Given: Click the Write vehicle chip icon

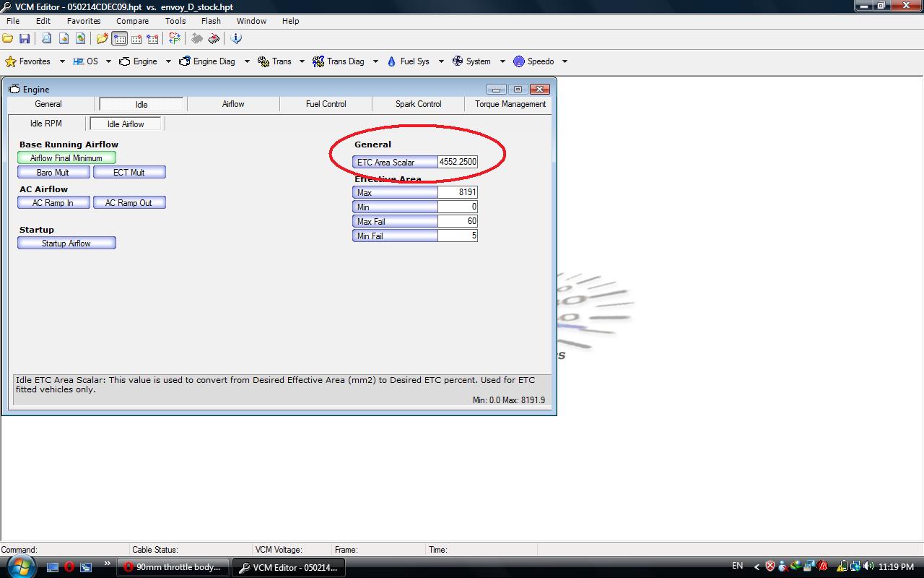Looking at the screenshot, I should point(214,38).
